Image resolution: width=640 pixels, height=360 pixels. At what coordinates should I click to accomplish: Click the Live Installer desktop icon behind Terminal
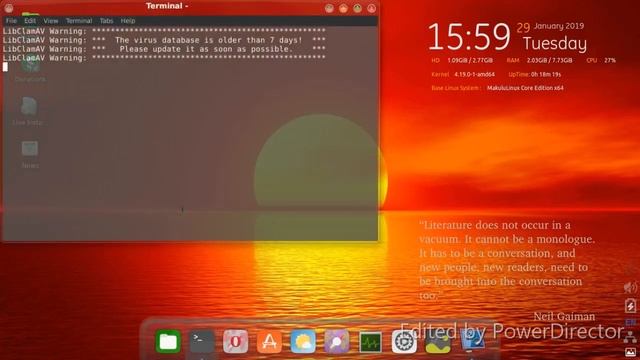(28, 110)
